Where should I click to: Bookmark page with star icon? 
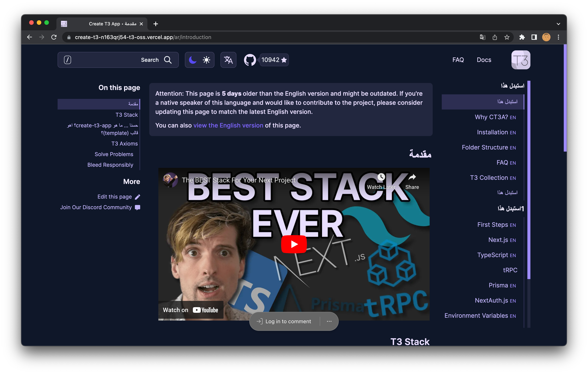507,37
